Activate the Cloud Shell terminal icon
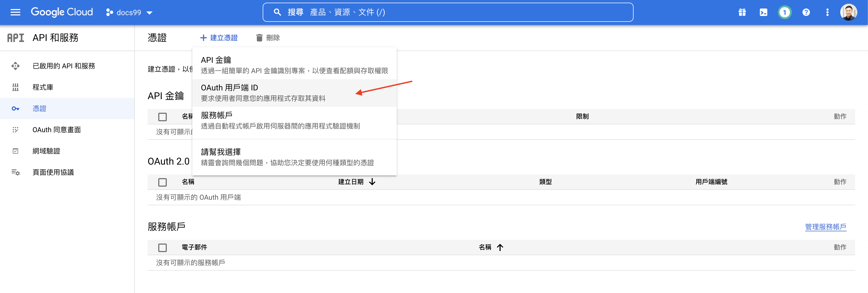This screenshot has width=868, height=293. coord(763,12)
